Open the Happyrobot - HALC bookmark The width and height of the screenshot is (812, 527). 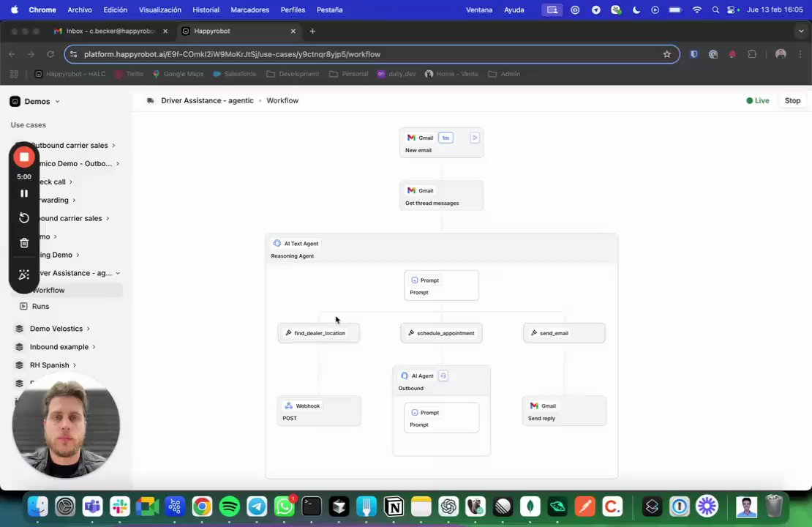(70, 74)
